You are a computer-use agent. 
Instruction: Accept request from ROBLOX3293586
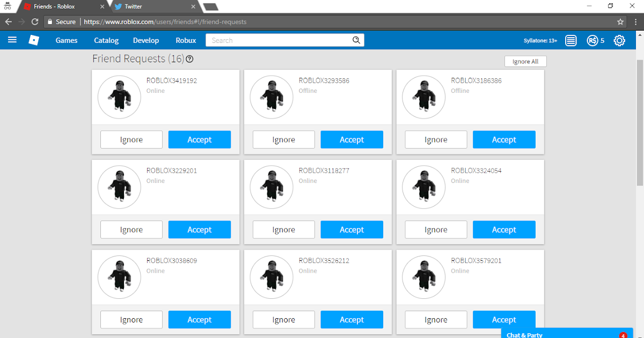pos(352,139)
